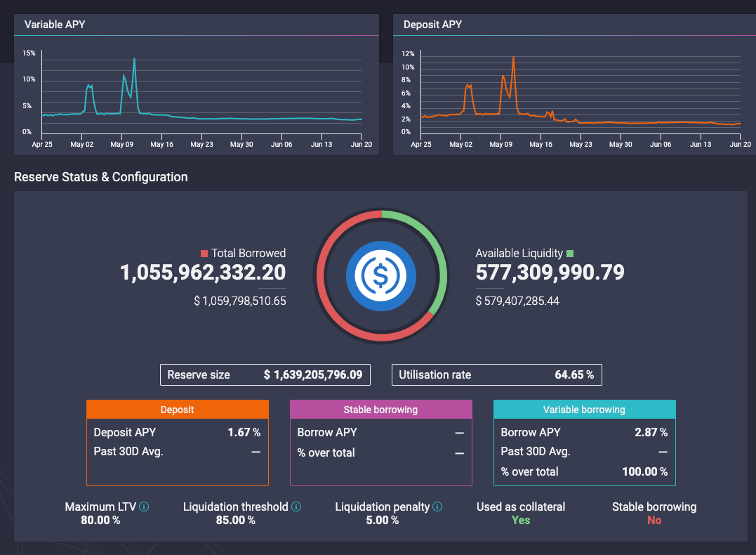This screenshot has width=756, height=555.
Task: Click the % over total value 100.00 %
Action: point(644,471)
